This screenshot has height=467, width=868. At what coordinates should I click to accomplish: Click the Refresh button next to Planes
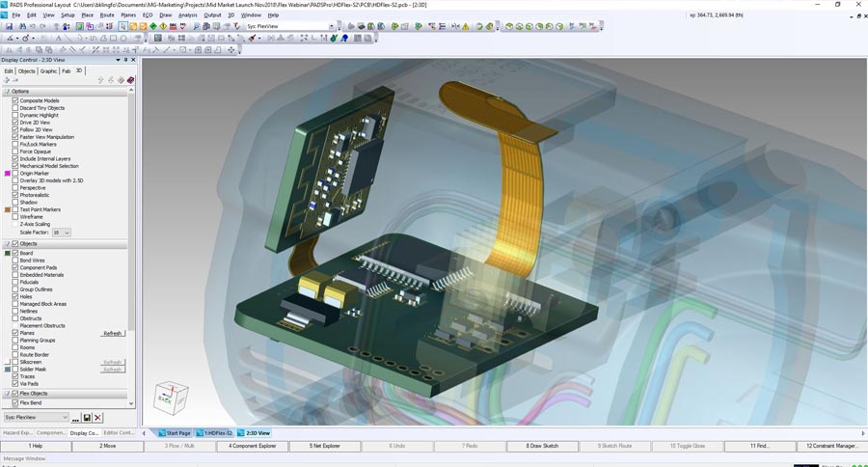(x=113, y=334)
